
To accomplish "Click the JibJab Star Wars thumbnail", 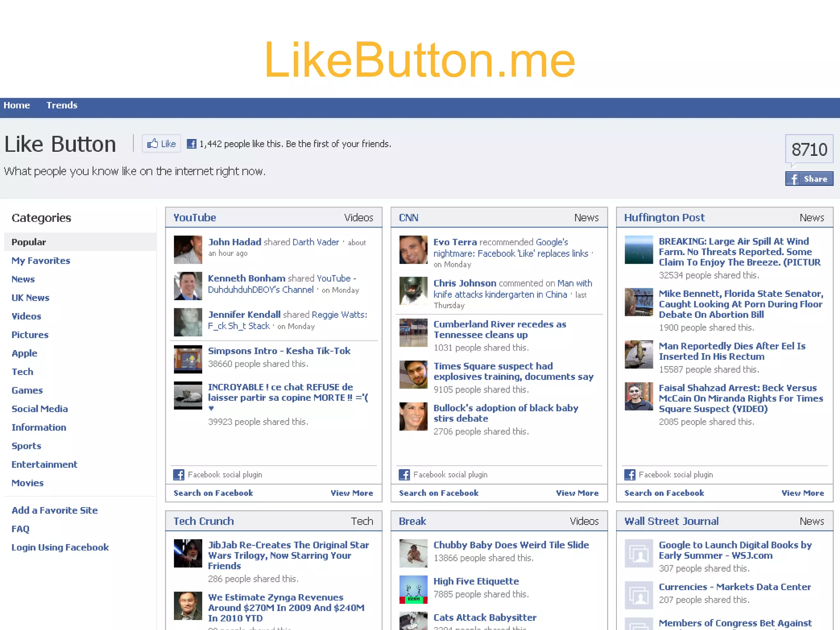I will [188, 553].
